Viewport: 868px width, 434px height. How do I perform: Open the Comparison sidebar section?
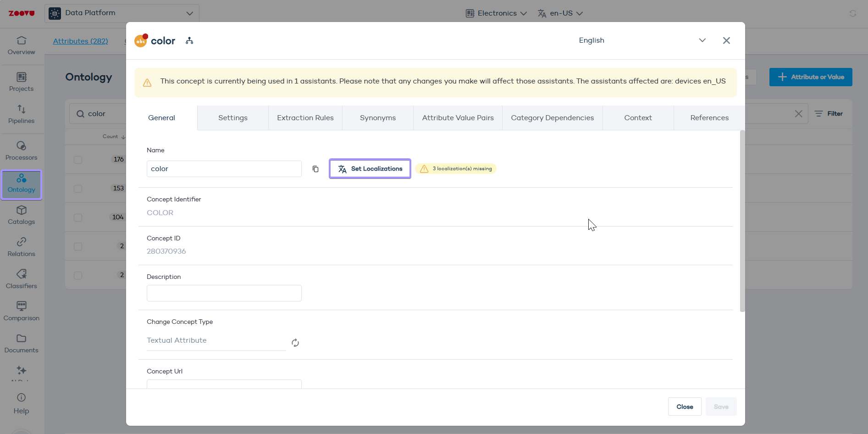22,312
